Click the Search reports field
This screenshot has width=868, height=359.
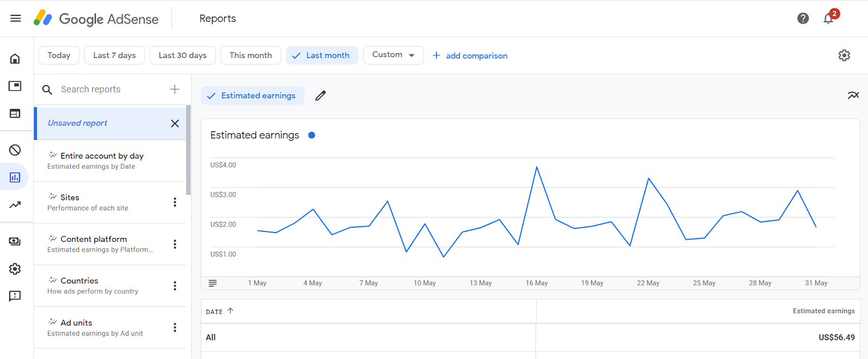click(108, 89)
